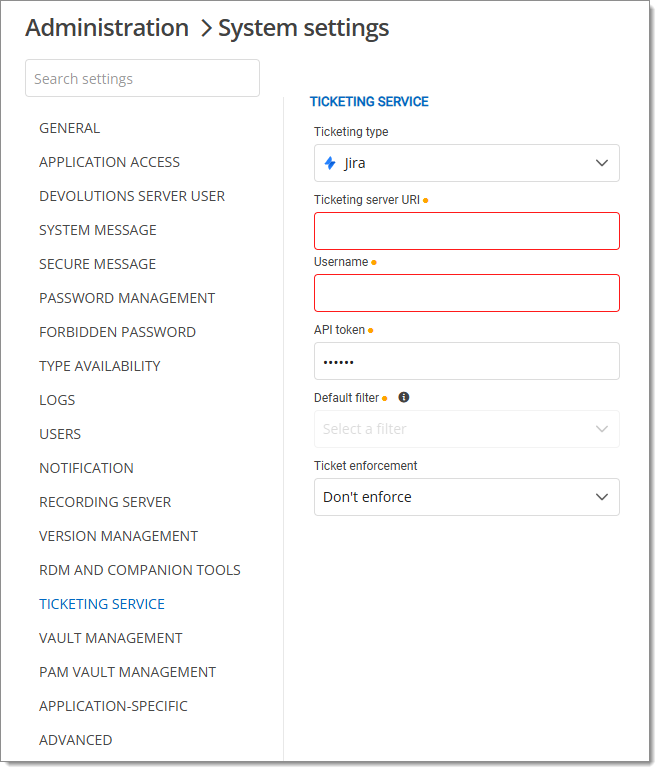Viewport: 660px width, 772px height.
Task: Select PAM Vault Management in sidebar
Action: tap(127, 672)
